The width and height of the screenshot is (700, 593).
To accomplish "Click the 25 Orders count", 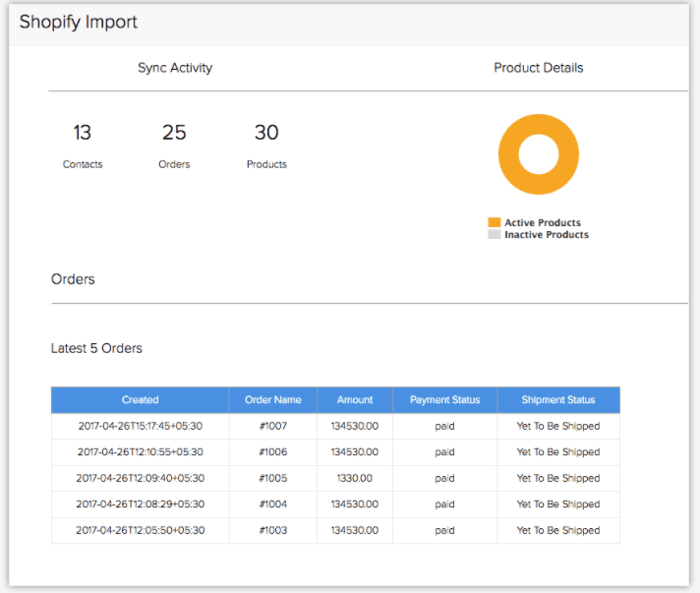I will point(174,133).
